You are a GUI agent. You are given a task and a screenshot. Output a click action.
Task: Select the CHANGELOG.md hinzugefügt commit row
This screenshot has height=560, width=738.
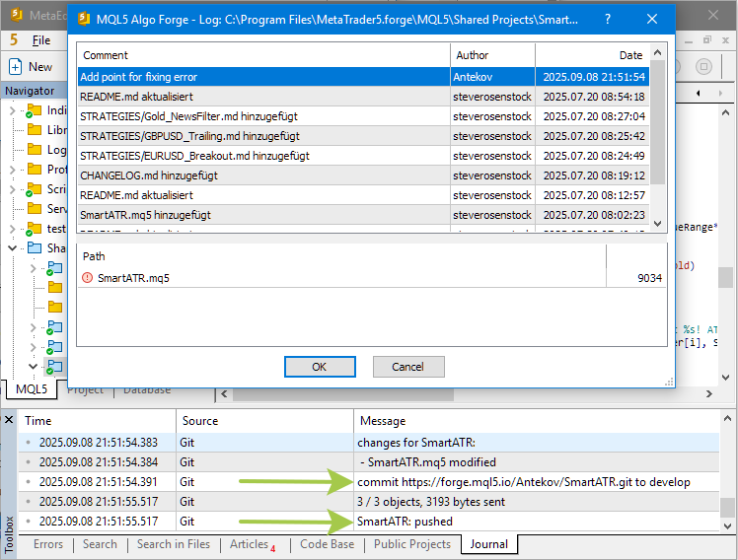click(x=363, y=175)
